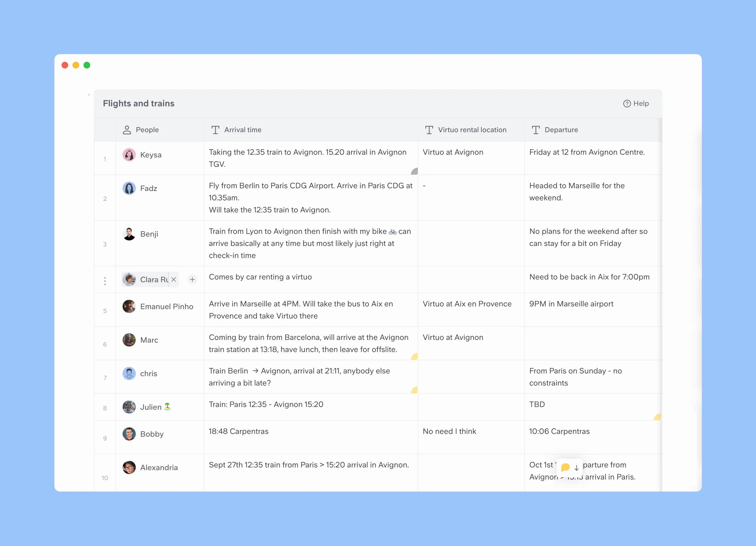Close the window with the red button
This screenshot has height=546, width=756.
65,65
